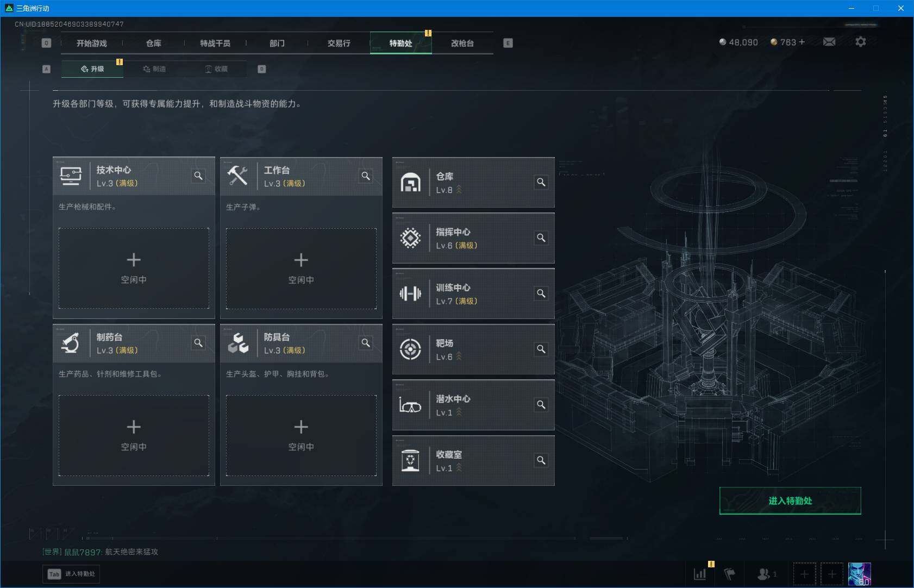This screenshot has width=914, height=588.
Task: Open the friends list icon showing 1
Action: pyautogui.click(x=763, y=574)
